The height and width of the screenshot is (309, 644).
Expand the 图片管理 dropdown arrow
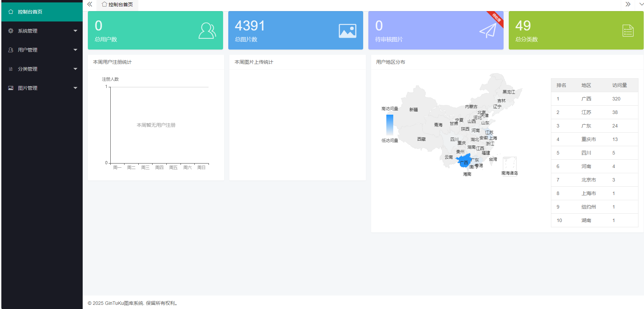[x=75, y=88]
